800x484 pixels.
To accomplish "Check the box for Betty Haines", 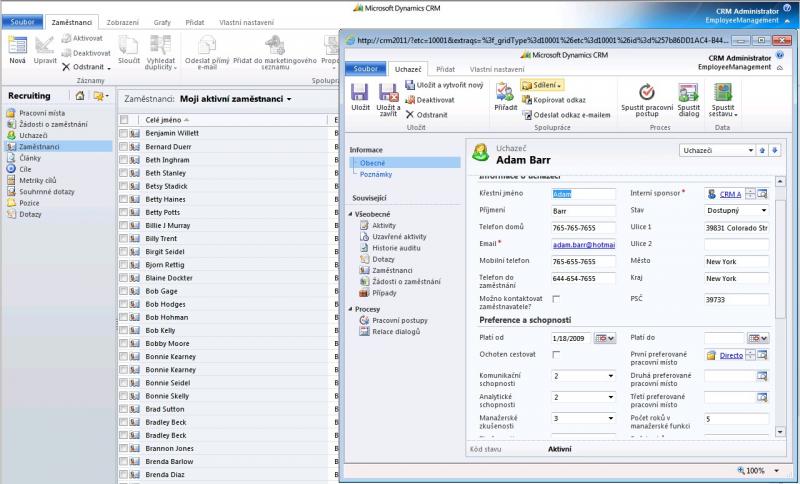I will (x=123, y=199).
